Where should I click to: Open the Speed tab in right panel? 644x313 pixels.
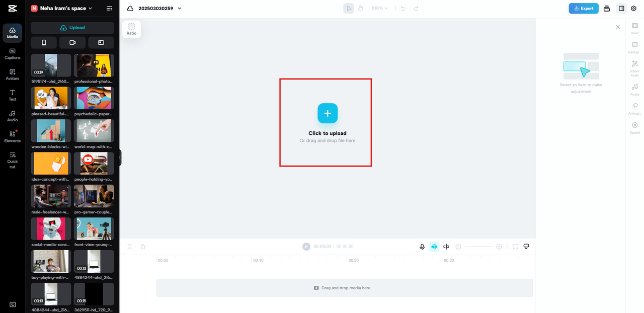(635, 128)
